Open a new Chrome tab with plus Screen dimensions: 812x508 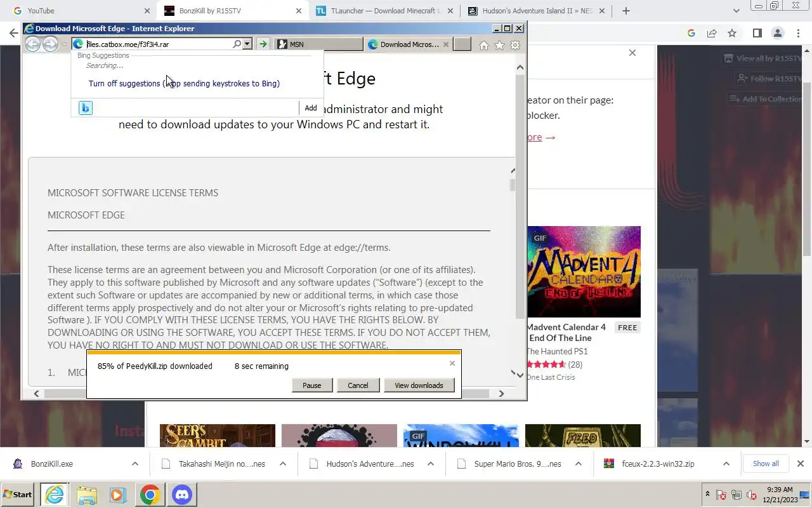pos(626,11)
